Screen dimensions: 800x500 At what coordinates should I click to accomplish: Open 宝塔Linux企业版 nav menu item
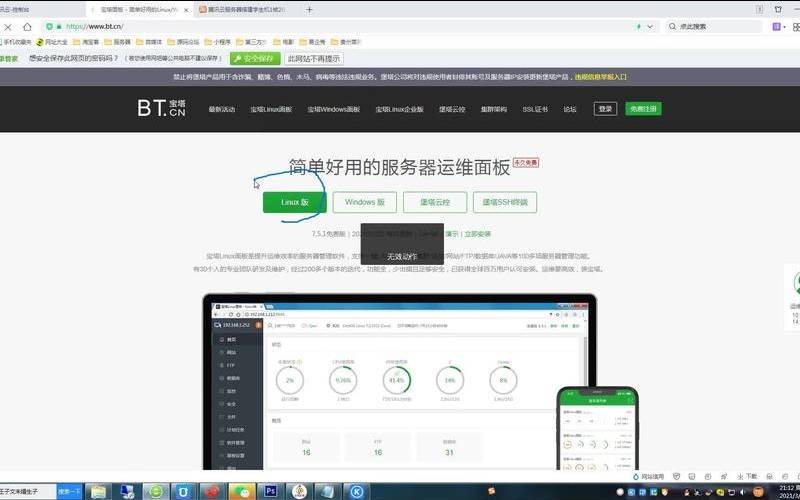pos(399,109)
